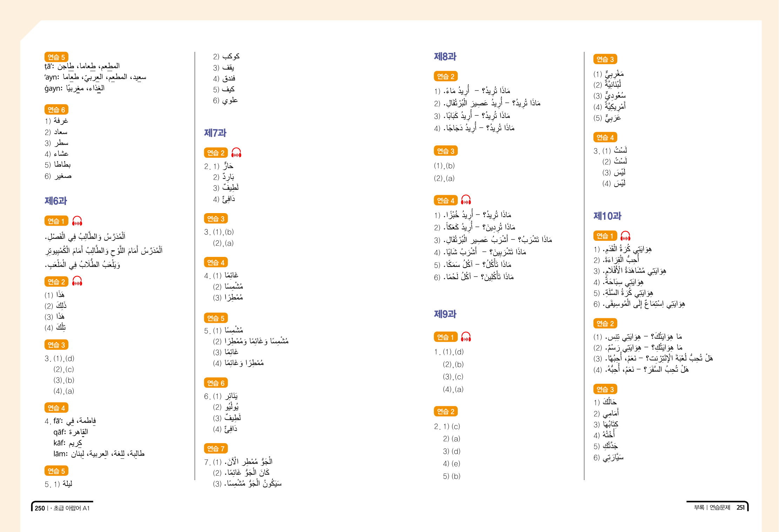This screenshot has height=532, width=779.
Task: Click the headphone icon beside 제9과 연습 1
Action: point(466,337)
